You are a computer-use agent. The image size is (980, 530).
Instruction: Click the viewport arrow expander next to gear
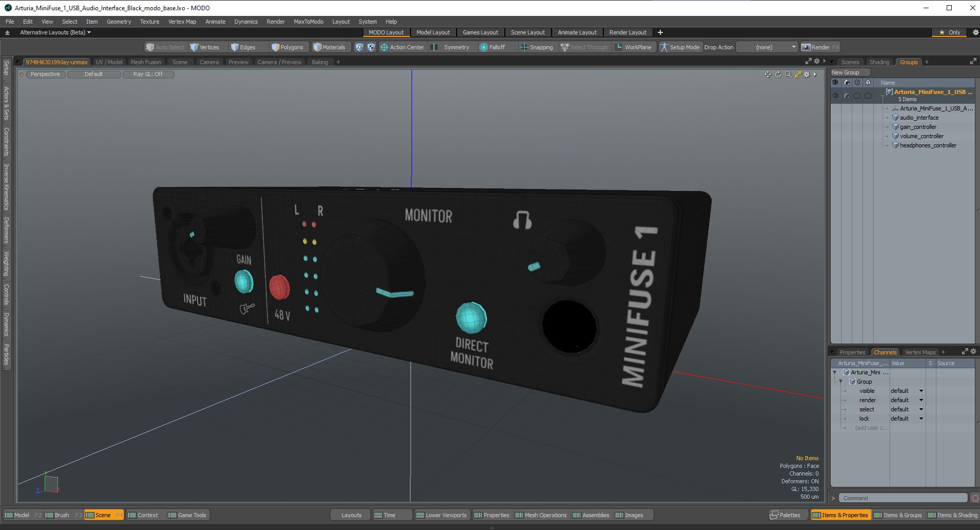(815, 74)
